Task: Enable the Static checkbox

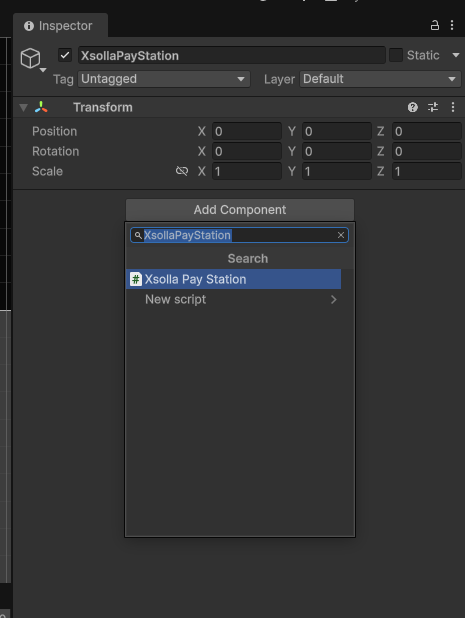Action: click(396, 55)
